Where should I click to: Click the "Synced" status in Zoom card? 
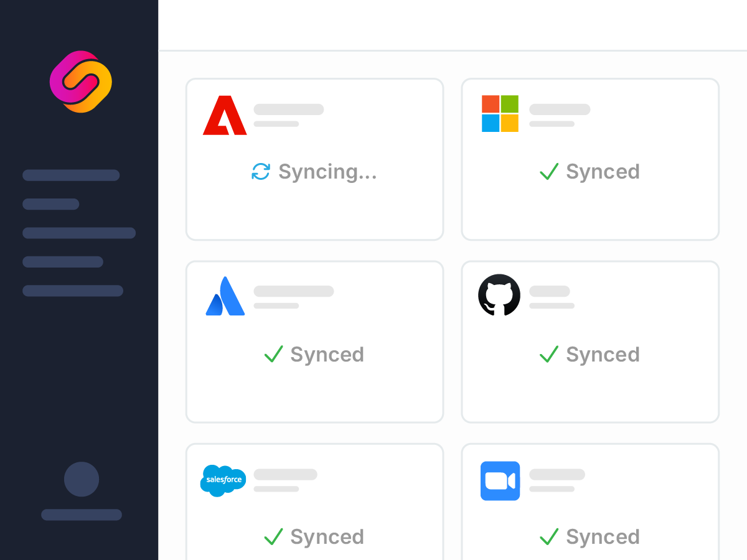coord(603,537)
